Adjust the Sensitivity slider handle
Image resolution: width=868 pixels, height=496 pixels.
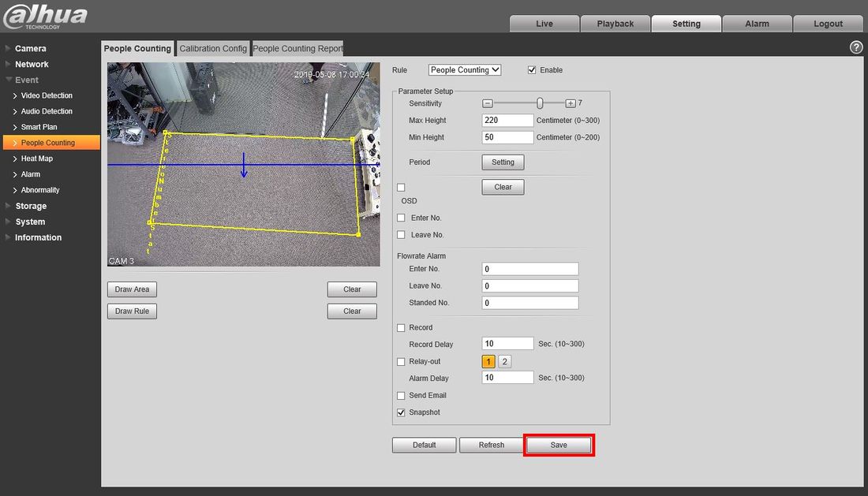coord(540,103)
